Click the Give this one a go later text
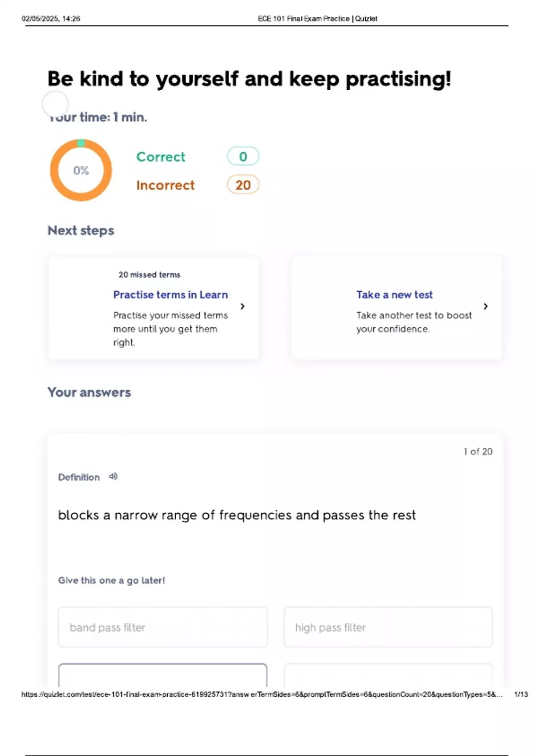This screenshot has height=756, width=534. coord(112,580)
